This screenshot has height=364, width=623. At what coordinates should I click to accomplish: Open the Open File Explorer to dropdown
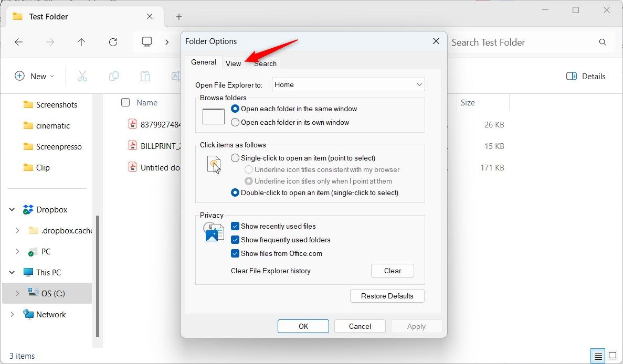point(349,84)
